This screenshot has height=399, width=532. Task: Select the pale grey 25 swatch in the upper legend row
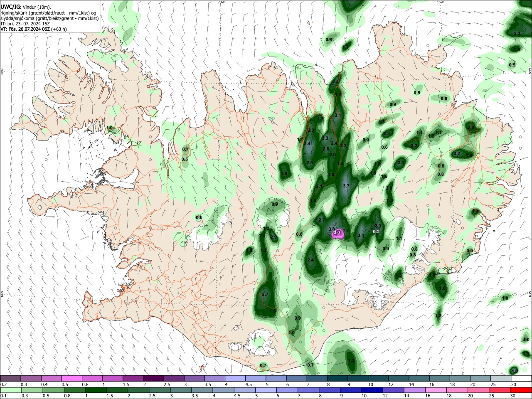(501, 378)
